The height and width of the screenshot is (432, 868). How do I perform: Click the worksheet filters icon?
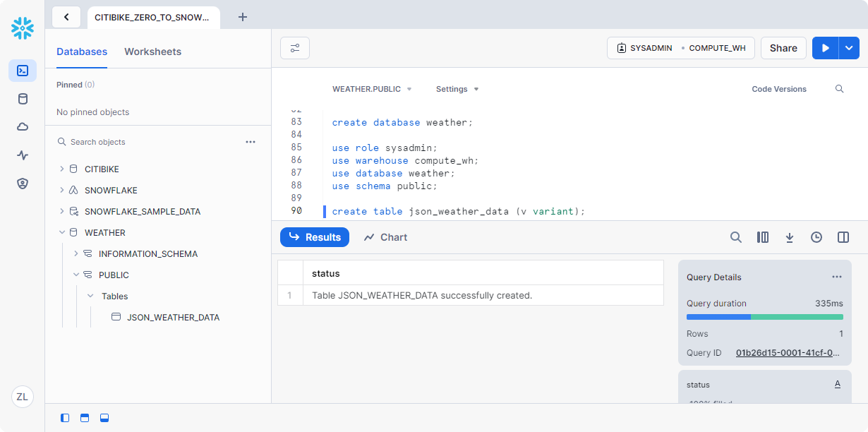pos(295,48)
